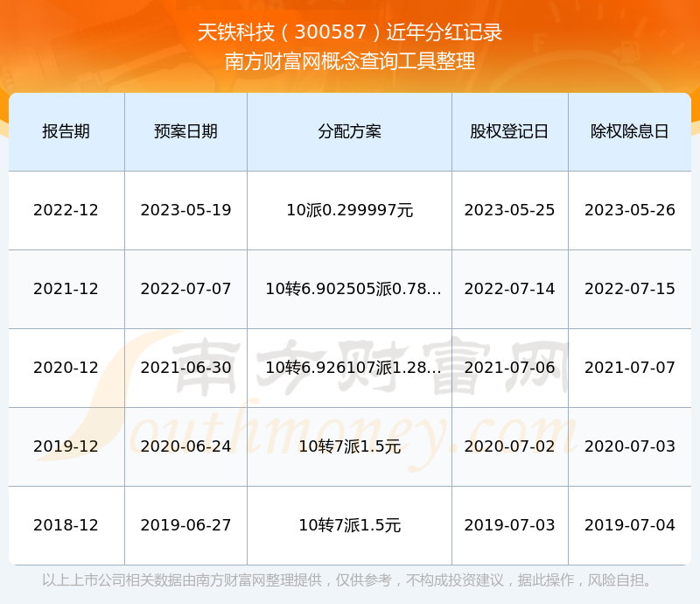Select the 10转7派1.5元 plan in 2019-12 row
Viewport: 700px width, 604px height.
(x=349, y=446)
